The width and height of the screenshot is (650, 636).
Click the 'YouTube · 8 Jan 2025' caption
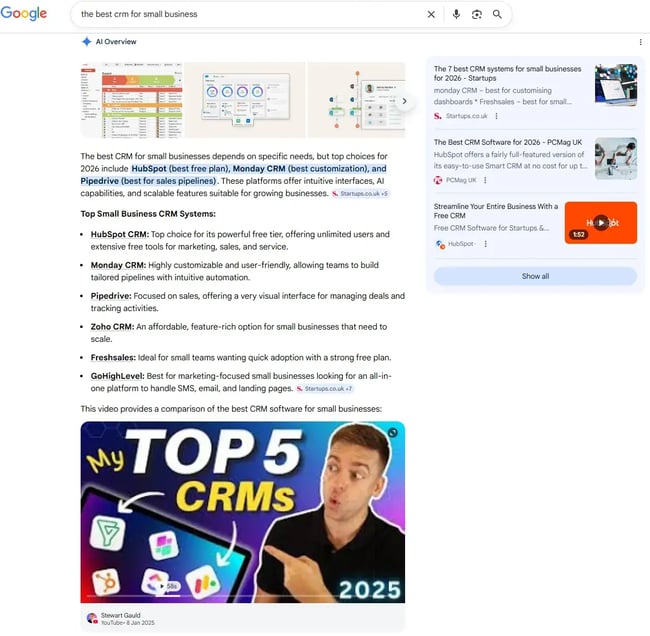(128, 623)
